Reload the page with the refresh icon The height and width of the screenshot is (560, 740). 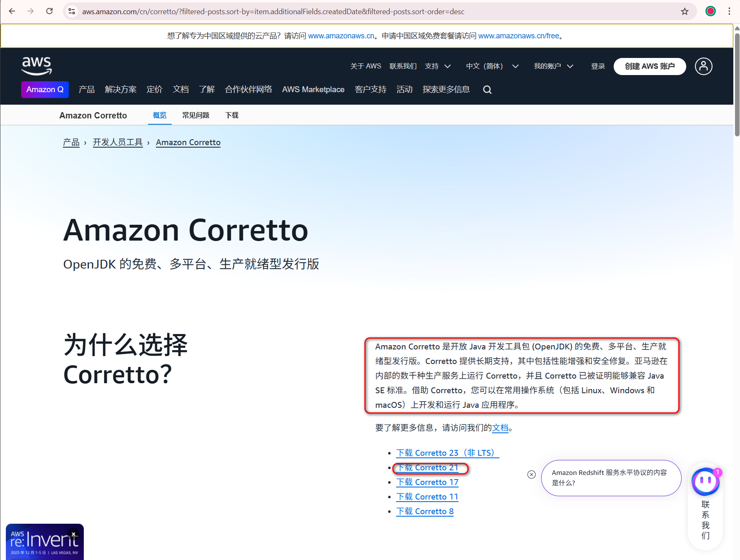(x=49, y=11)
